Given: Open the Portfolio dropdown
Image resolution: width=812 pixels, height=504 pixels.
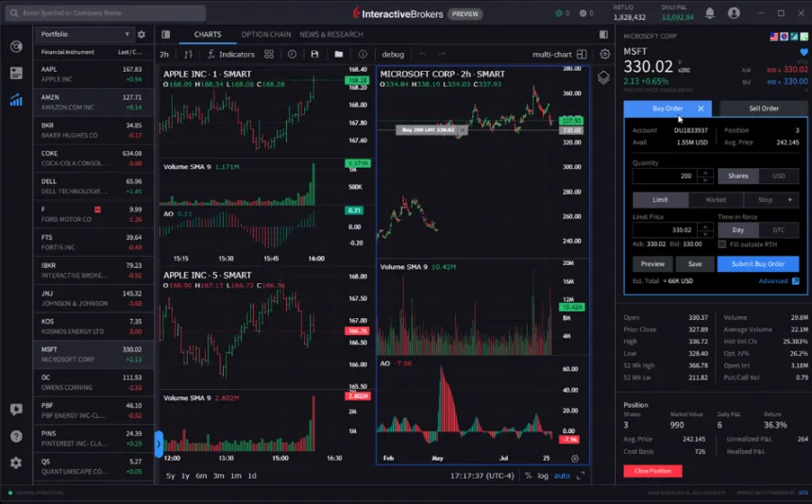Looking at the screenshot, I should pos(85,35).
